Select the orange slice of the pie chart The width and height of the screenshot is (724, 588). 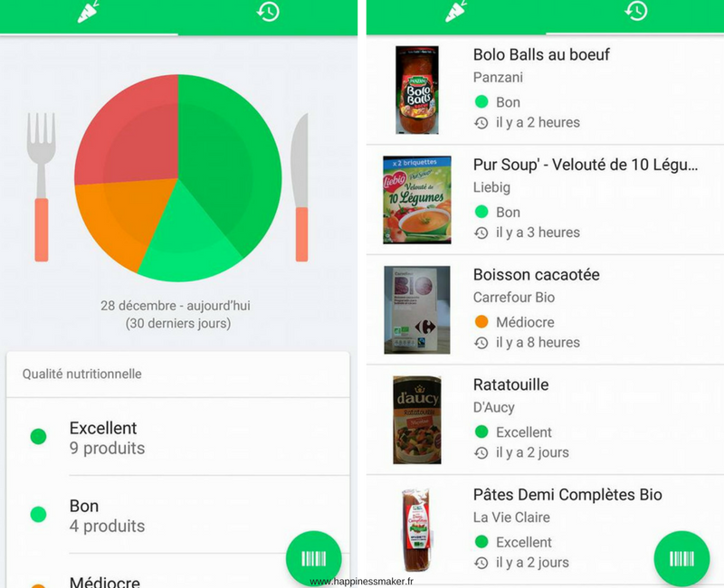120,219
